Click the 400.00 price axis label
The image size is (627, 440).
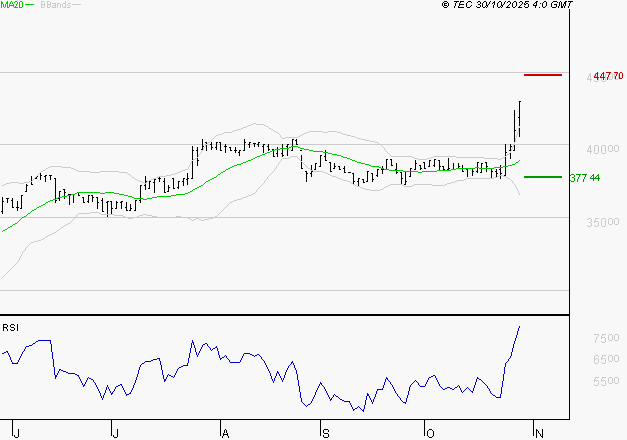point(603,150)
